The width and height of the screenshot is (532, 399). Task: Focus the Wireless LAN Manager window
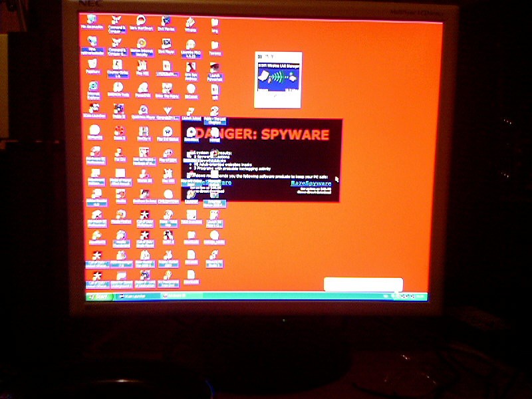(278, 80)
